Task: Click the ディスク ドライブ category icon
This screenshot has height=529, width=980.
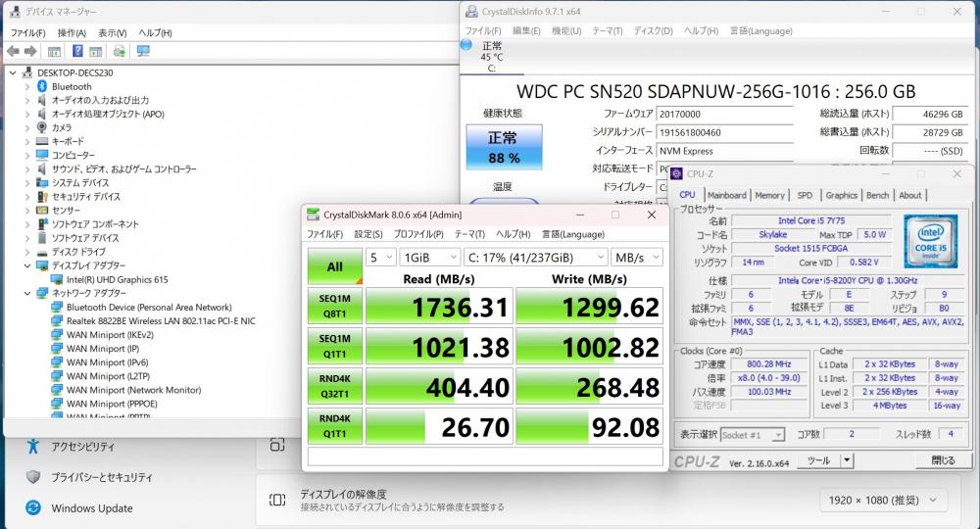Action: [42, 252]
